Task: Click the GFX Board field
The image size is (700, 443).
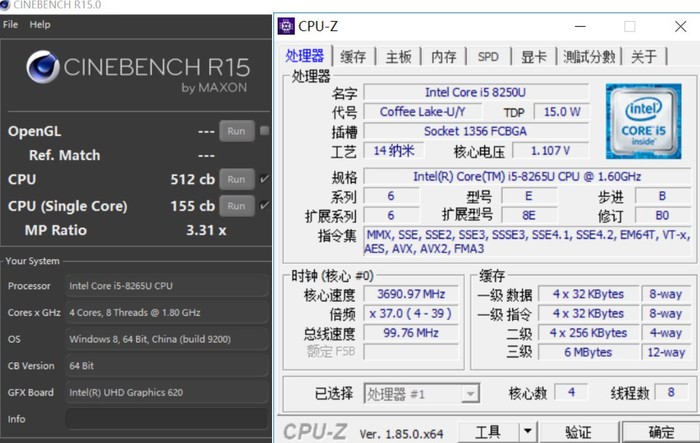Action: click(167, 393)
